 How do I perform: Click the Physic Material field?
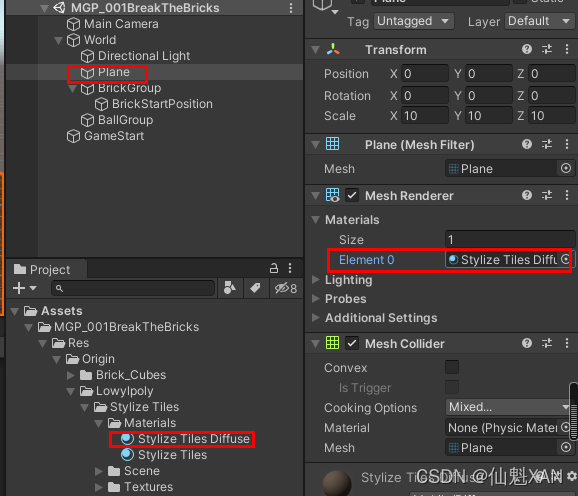point(508,427)
